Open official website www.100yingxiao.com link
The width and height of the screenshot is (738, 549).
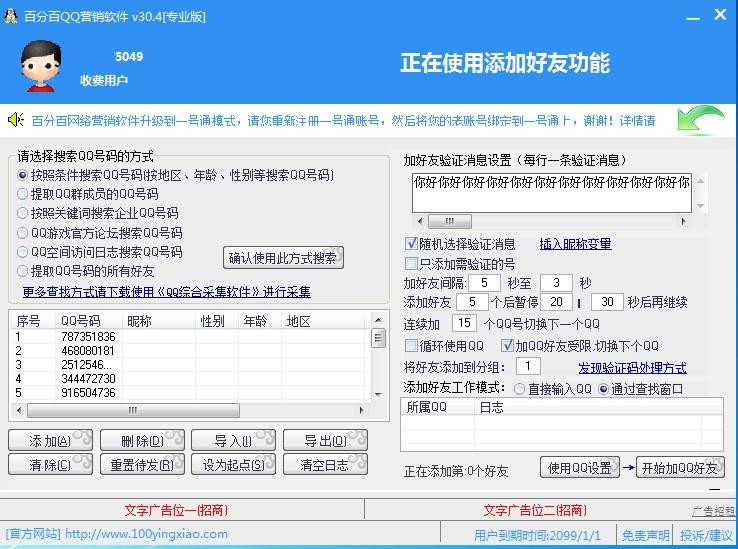[x=117, y=534]
